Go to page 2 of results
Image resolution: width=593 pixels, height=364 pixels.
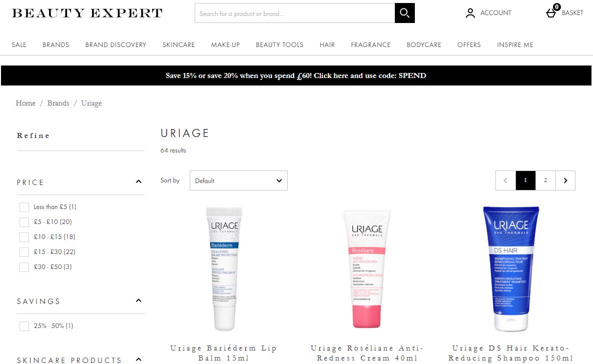click(545, 180)
